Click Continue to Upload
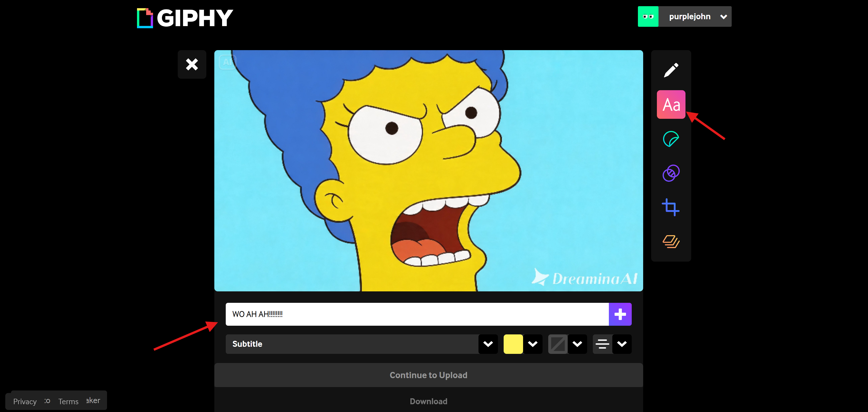 pyautogui.click(x=429, y=375)
